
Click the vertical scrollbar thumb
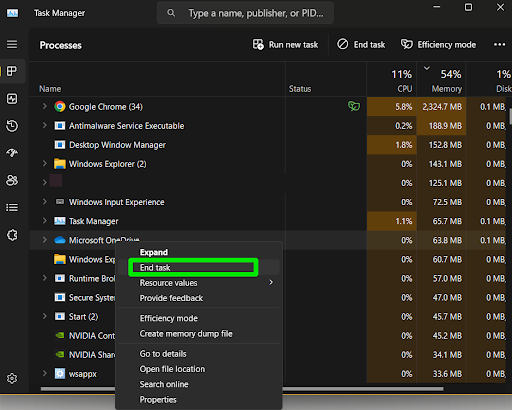point(510,116)
